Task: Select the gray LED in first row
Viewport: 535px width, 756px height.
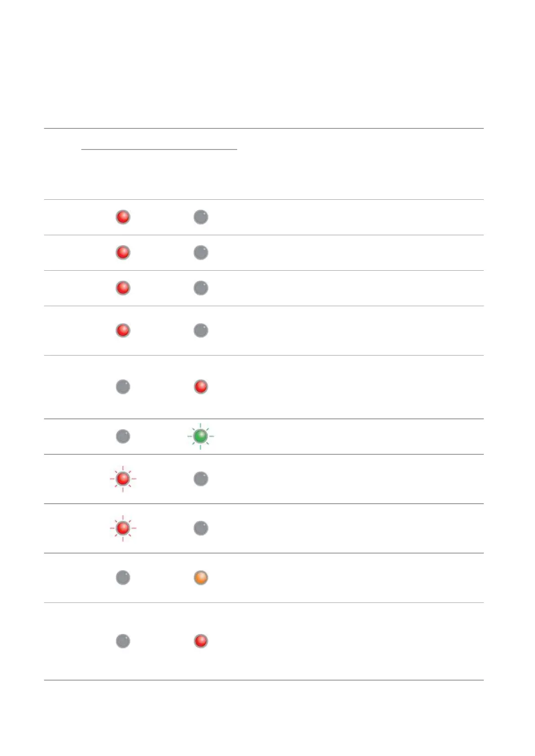Action: (201, 217)
